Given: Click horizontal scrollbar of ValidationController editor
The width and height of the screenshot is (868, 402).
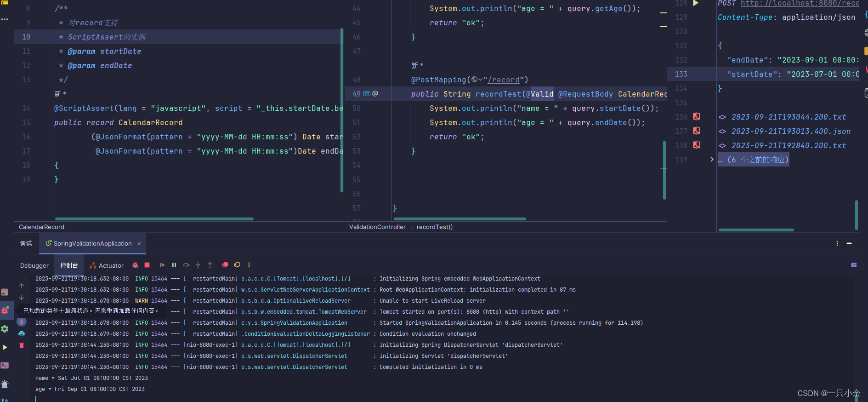Looking at the screenshot, I should pyautogui.click(x=460, y=219).
